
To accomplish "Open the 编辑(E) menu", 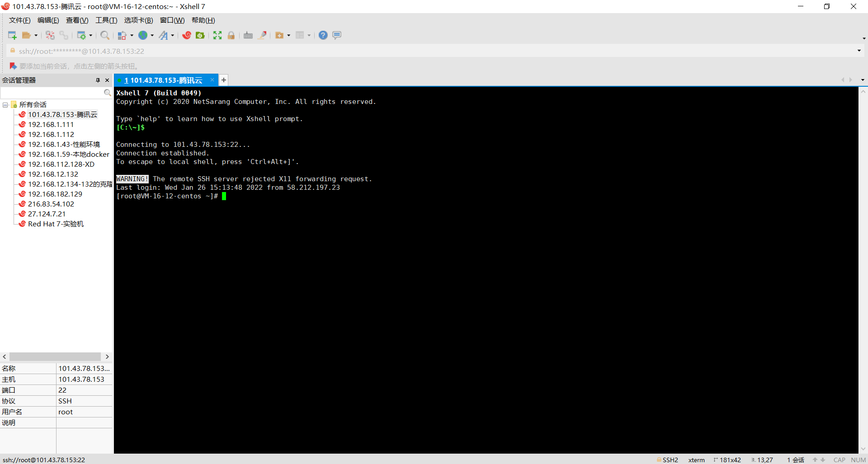I will [x=48, y=20].
